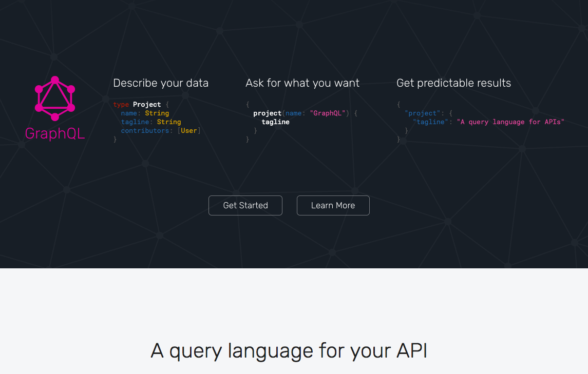This screenshot has height=374, width=588.
Task: Click the pink GraphQL hexagon logo icon
Action: [x=55, y=99]
